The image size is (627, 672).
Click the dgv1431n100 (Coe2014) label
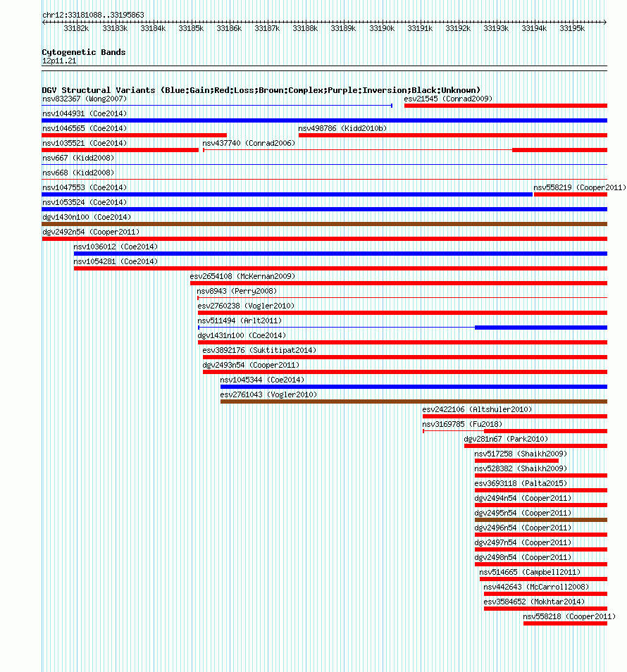click(242, 335)
